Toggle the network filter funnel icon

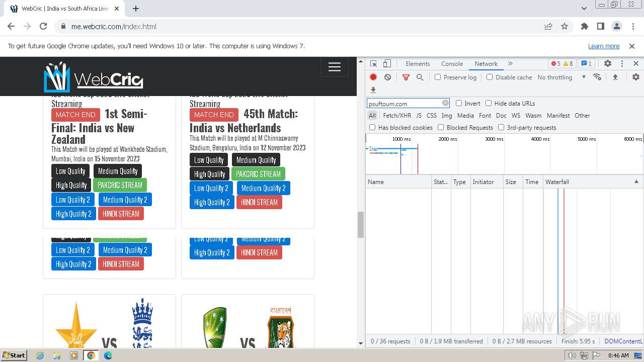pyautogui.click(x=406, y=77)
